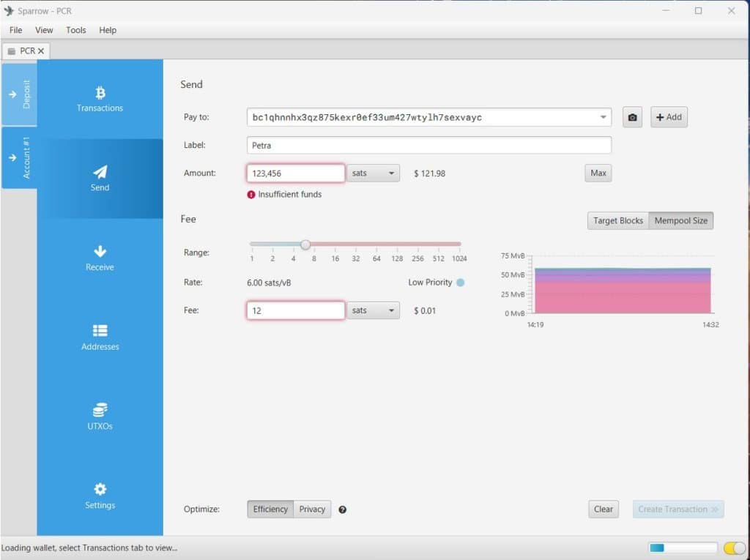Open the fee help question mark icon
This screenshot has width=750, height=560.
342,509
